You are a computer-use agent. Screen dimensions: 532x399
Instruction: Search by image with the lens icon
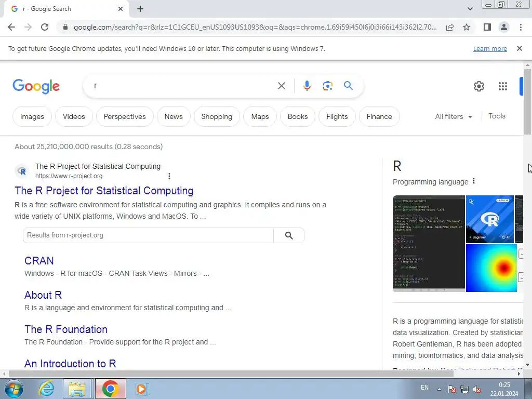(x=327, y=86)
